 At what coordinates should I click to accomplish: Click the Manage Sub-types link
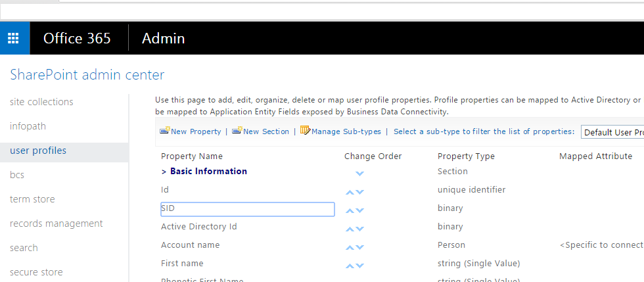coord(346,131)
